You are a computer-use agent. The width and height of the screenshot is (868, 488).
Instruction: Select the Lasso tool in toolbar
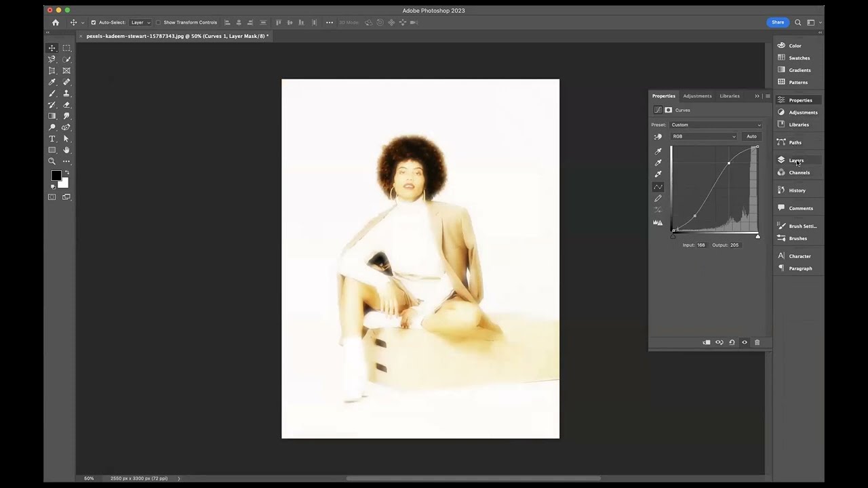[x=52, y=60]
